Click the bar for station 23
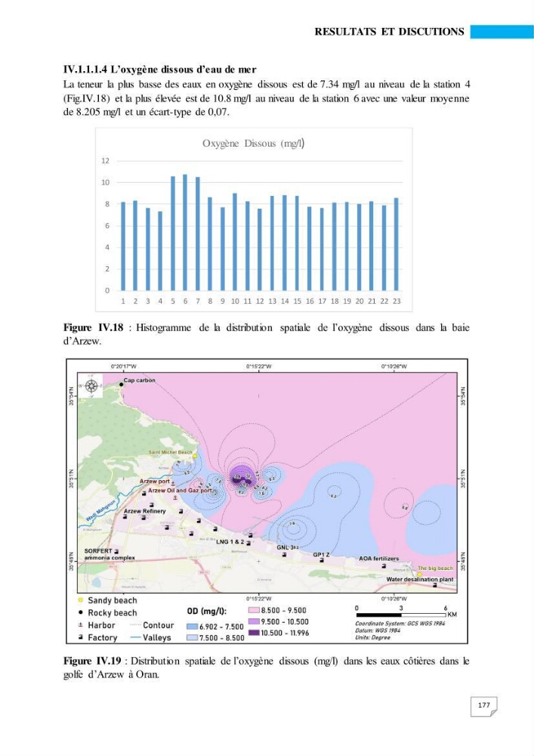534x756 pixels. click(x=397, y=244)
